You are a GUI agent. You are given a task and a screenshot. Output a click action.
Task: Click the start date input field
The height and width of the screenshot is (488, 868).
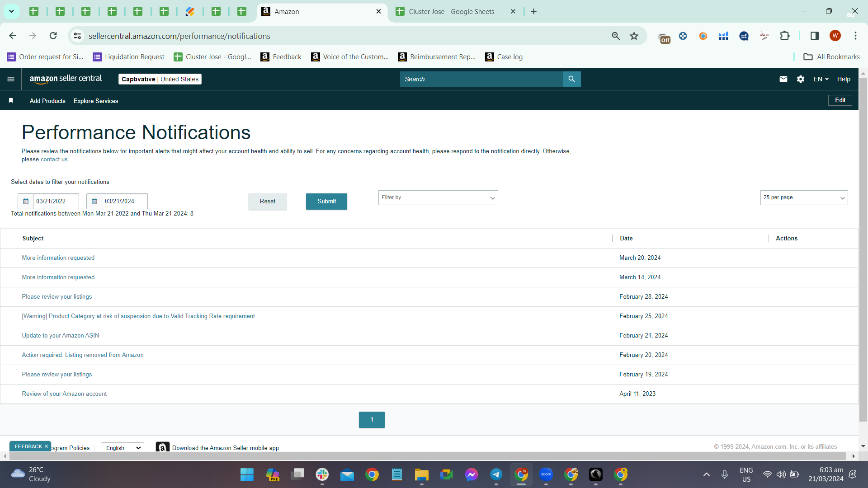(56, 202)
